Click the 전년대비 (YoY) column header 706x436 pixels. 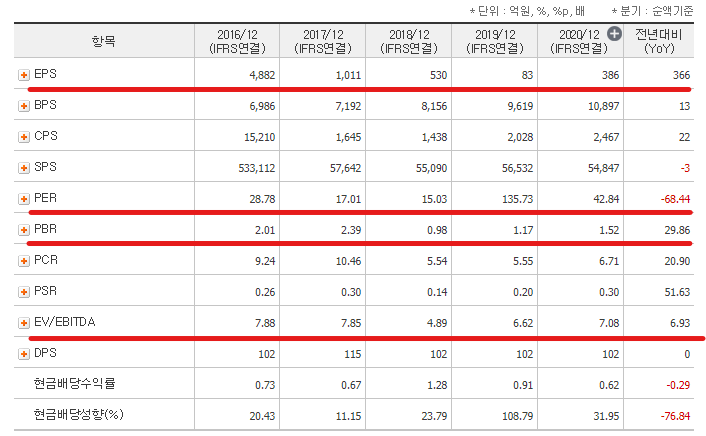(659, 41)
